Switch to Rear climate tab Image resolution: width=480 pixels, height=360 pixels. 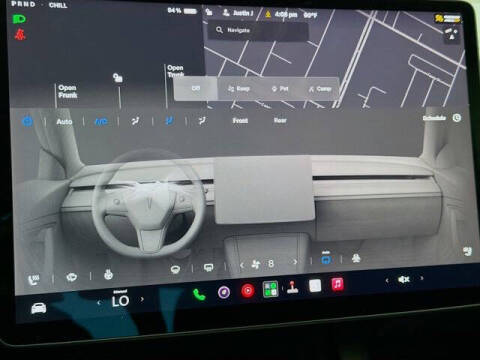[x=280, y=120]
